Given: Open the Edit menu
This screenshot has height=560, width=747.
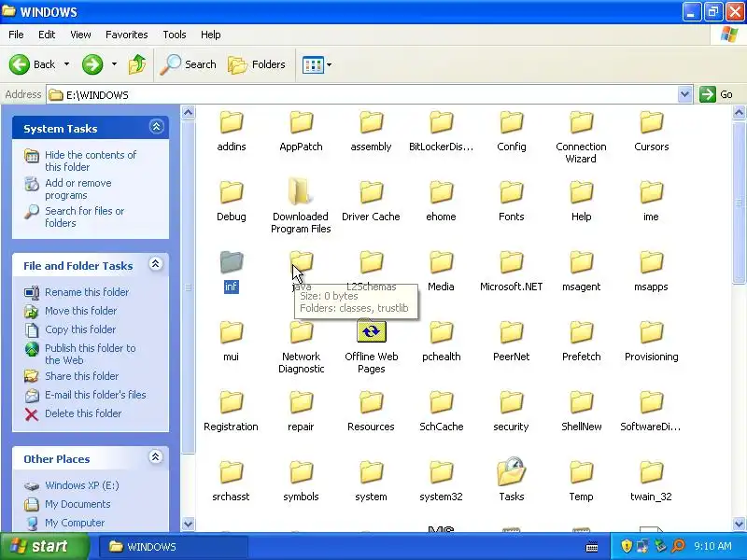Looking at the screenshot, I should (47, 35).
